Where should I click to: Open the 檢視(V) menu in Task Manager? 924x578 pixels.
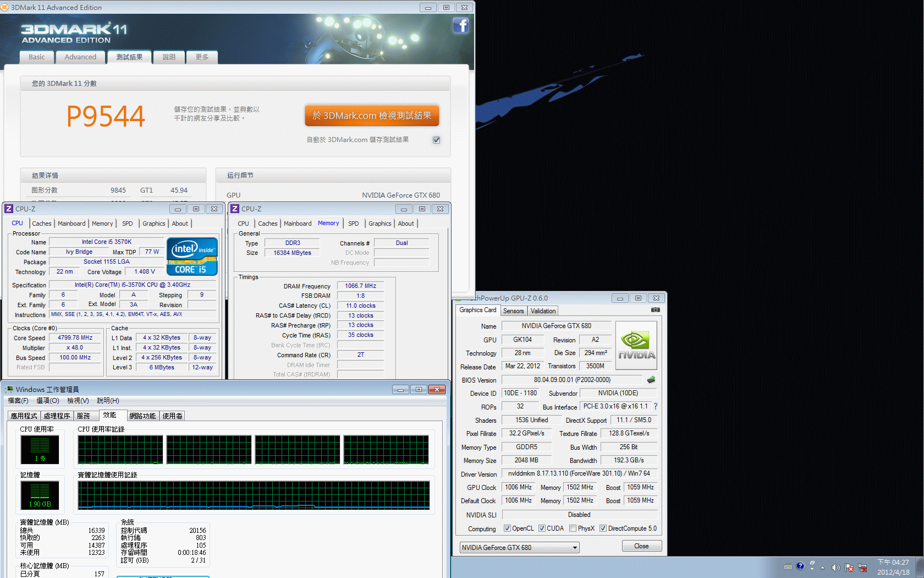pyautogui.click(x=78, y=401)
